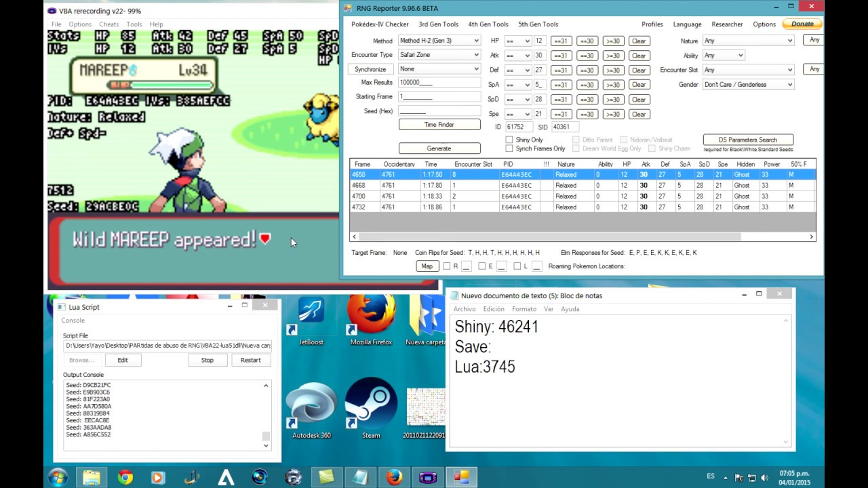Viewport: 868px width, 488px height.
Task: Click the Seed (Hex) input field
Action: [439, 111]
